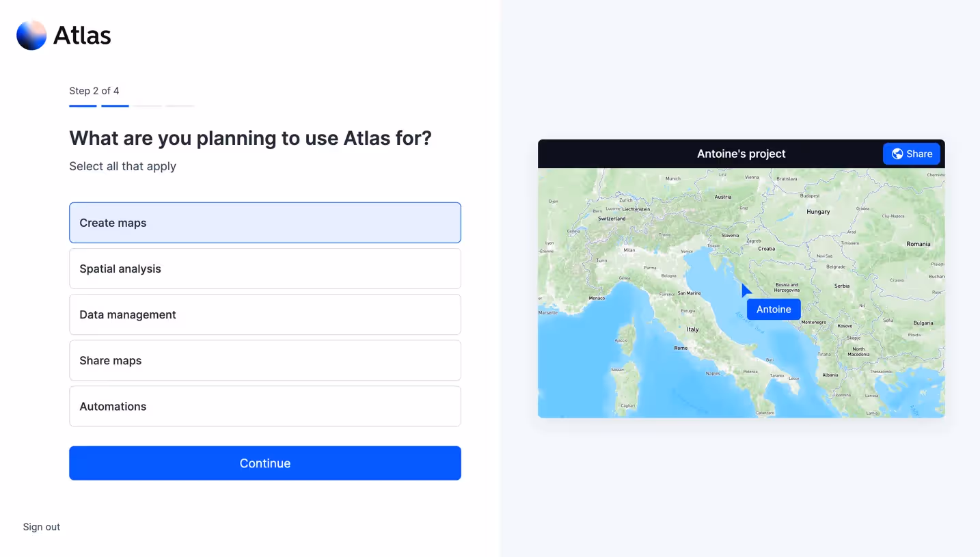The height and width of the screenshot is (557, 980).
Task: Click the globe icon inside the Share button
Action: (896, 153)
